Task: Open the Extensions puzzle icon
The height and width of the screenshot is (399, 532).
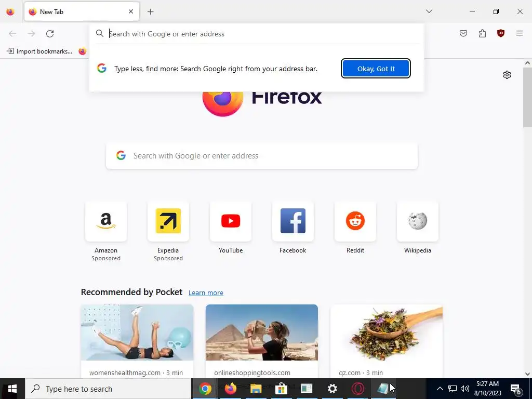Action: click(x=482, y=33)
